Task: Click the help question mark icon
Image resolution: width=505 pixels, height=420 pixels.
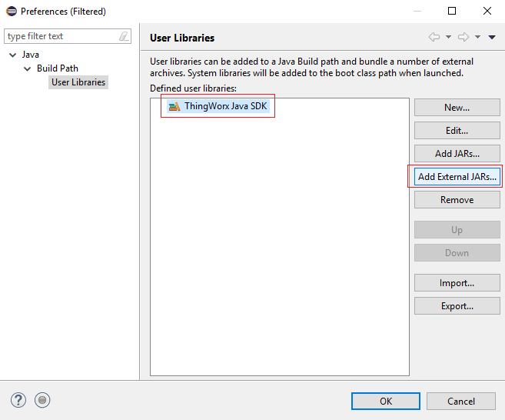Action: [x=18, y=400]
